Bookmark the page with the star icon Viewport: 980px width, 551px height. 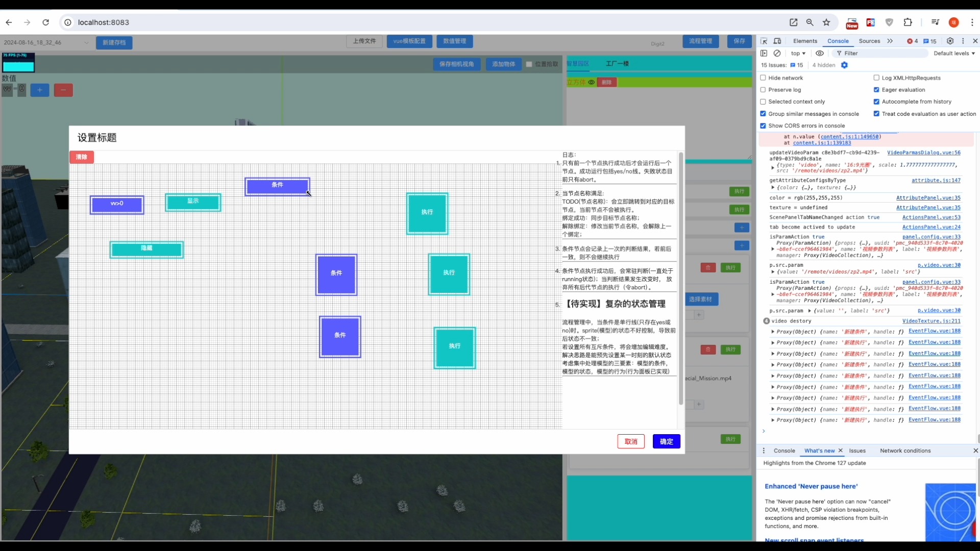pyautogui.click(x=826, y=22)
